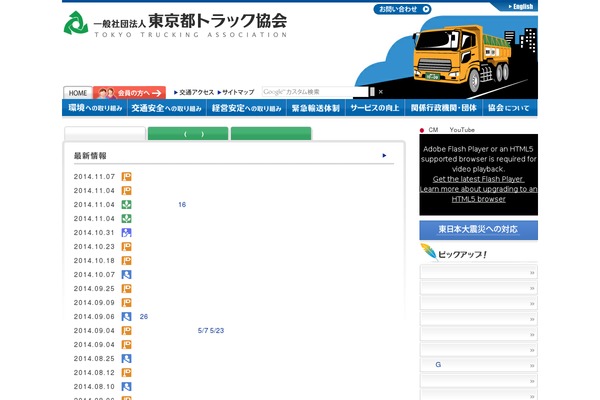
Task: Click the date text 2014.08.25
Action: pos(94,359)
